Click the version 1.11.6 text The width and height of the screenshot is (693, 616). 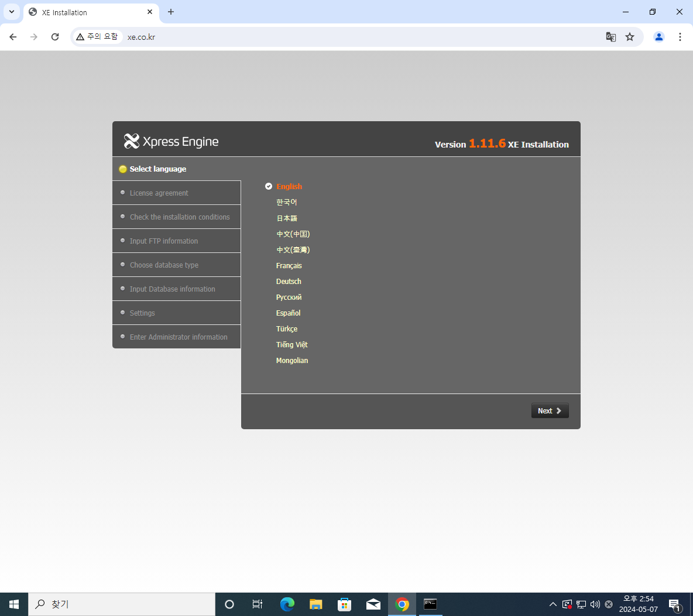[x=487, y=143]
